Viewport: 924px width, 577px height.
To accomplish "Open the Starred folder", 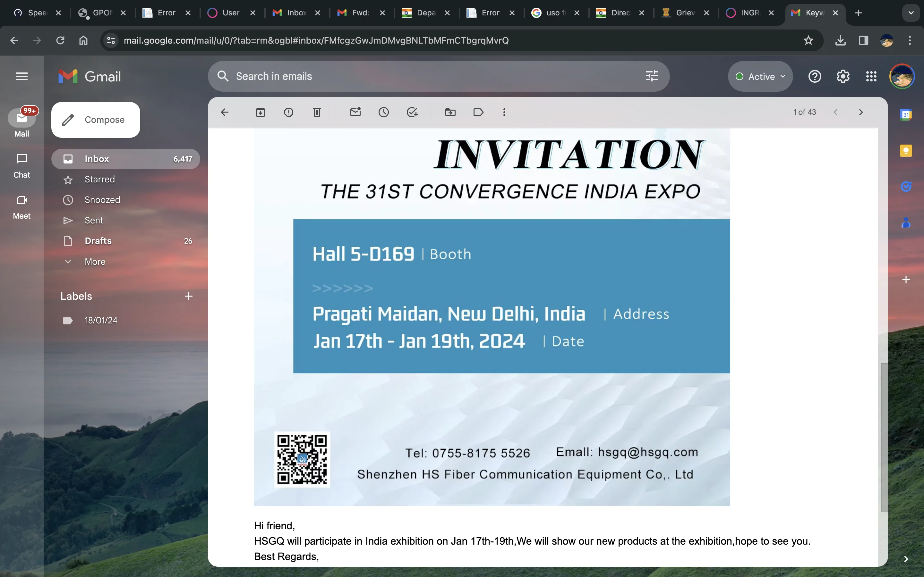I will coord(100,180).
